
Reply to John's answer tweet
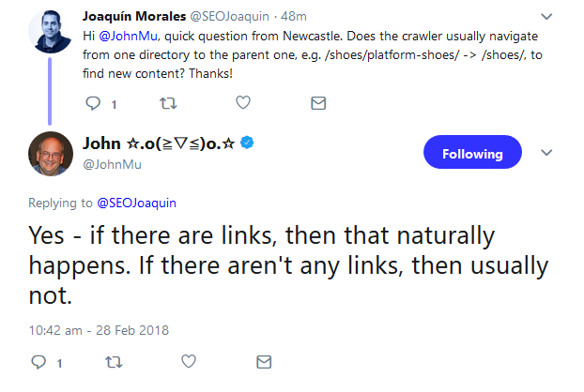pyautogui.click(x=39, y=362)
